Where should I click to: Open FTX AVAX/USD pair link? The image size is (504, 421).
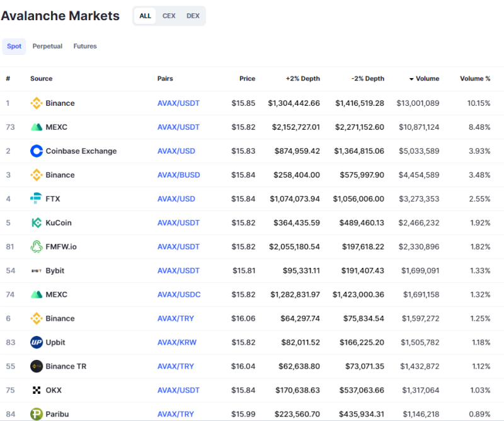pos(176,199)
